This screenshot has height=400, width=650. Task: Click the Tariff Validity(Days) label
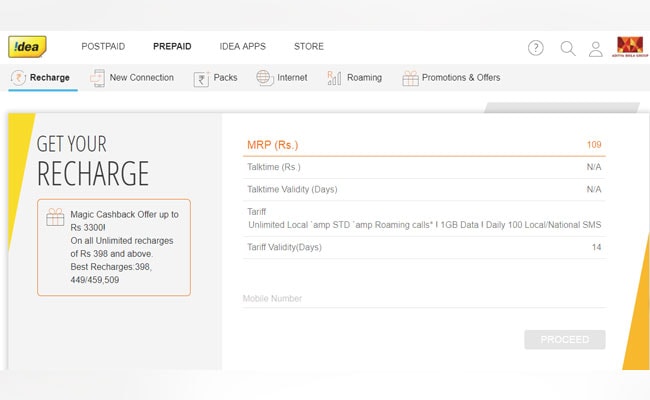click(x=284, y=247)
